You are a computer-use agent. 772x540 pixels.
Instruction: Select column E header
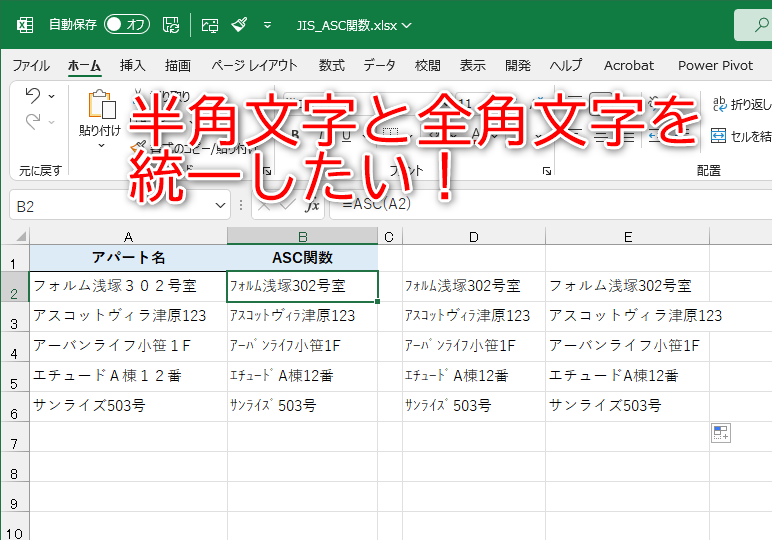coord(628,237)
